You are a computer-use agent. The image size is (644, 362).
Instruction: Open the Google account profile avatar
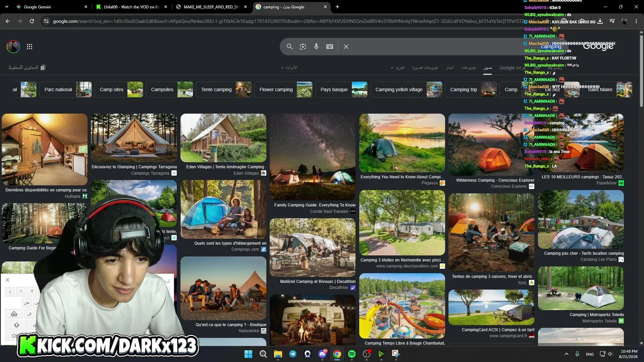[13, 46]
